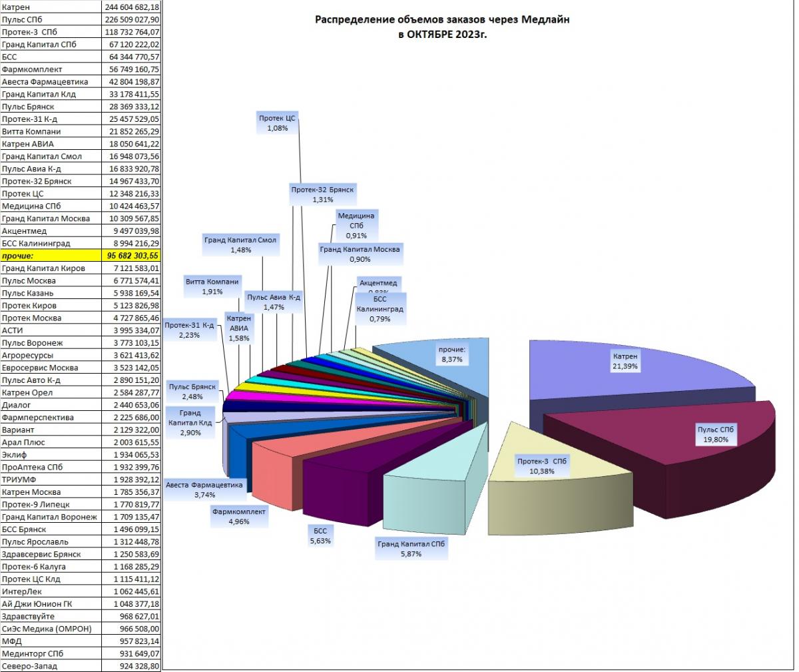Select the АСТИ table cell
The width and height of the screenshot is (799, 672).
tap(51, 330)
